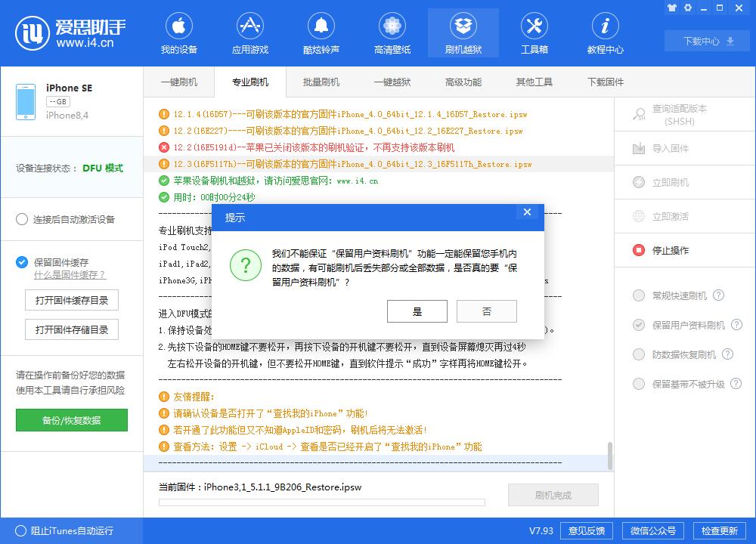Select 保留用户资料刷机 radio option
This screenshot has height=544, width=756.
coord(639,325)
